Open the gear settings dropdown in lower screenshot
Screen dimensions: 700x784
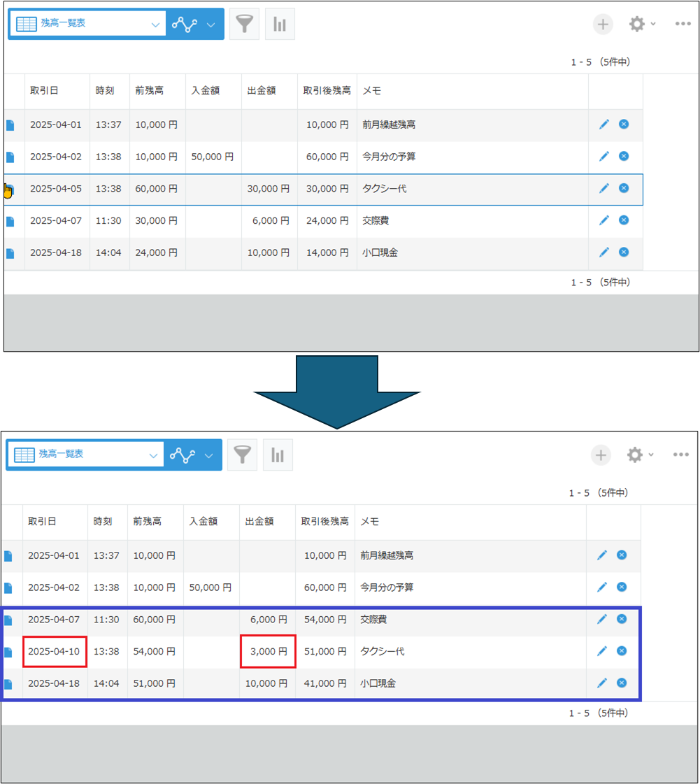(639, 455)
